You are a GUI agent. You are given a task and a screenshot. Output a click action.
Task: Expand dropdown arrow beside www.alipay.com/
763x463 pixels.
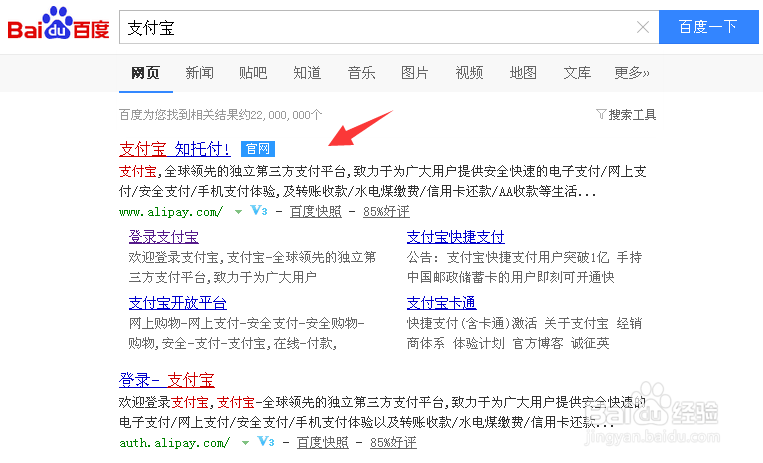click(238, 212)
